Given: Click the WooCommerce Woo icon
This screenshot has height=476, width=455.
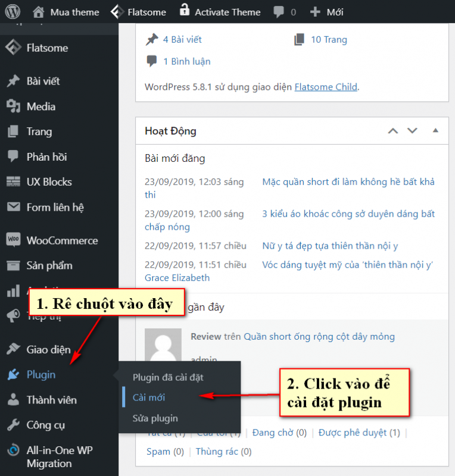Looking at the screenshot, I should 13,240.
